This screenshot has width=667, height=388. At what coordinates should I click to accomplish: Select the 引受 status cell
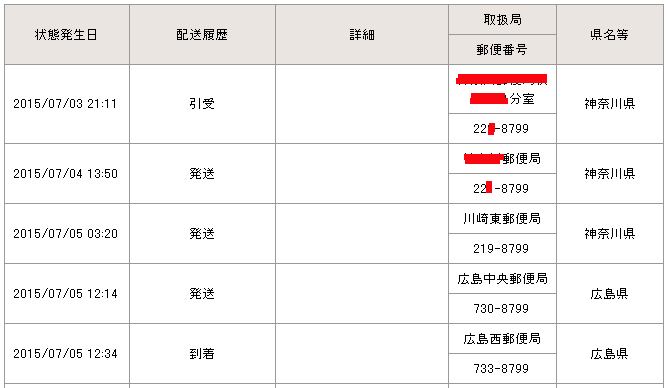[x=202, y=104]
